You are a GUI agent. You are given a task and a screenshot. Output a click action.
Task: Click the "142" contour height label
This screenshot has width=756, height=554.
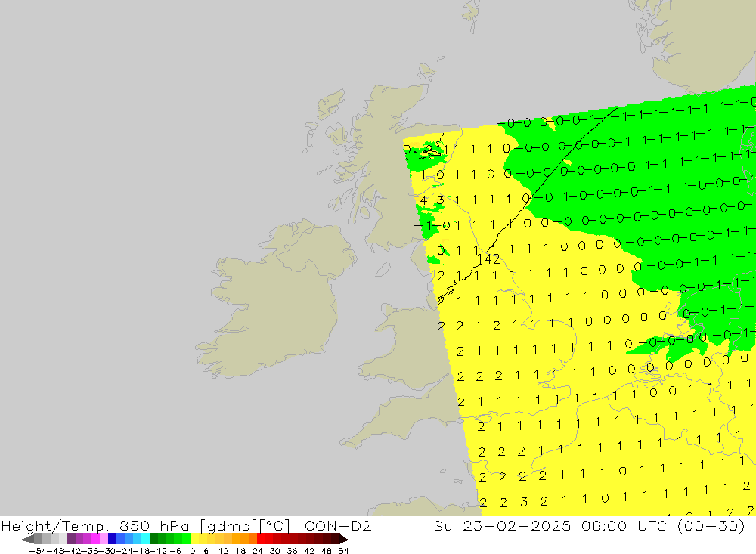coord(488,259)
